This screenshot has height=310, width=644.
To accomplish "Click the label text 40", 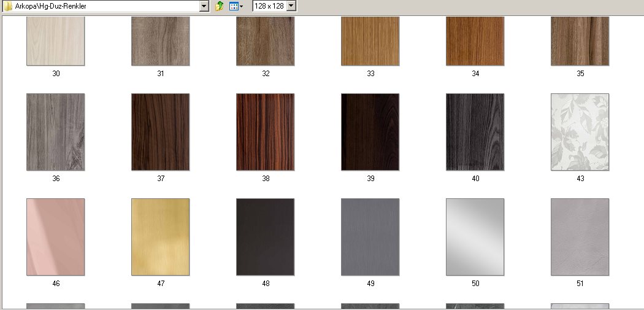I will pyautogui.click(x=475, y=179).
